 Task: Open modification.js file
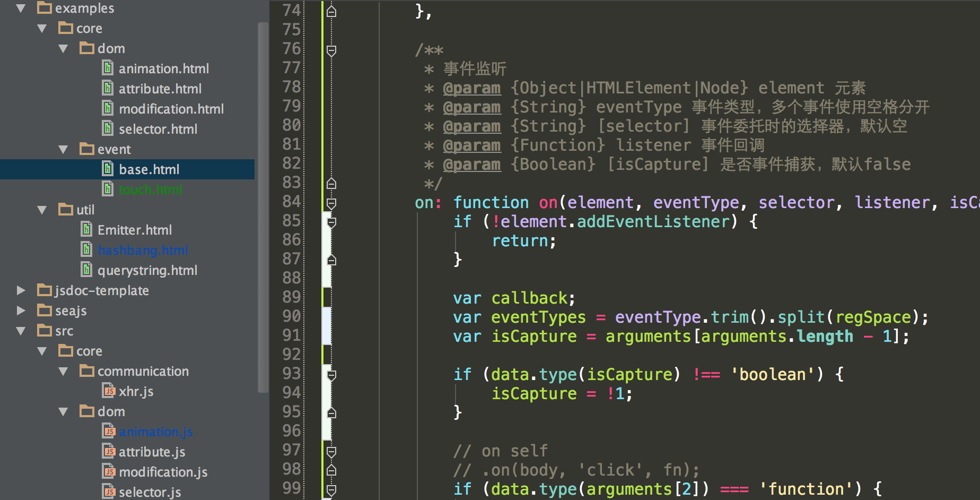click(163, 472)
